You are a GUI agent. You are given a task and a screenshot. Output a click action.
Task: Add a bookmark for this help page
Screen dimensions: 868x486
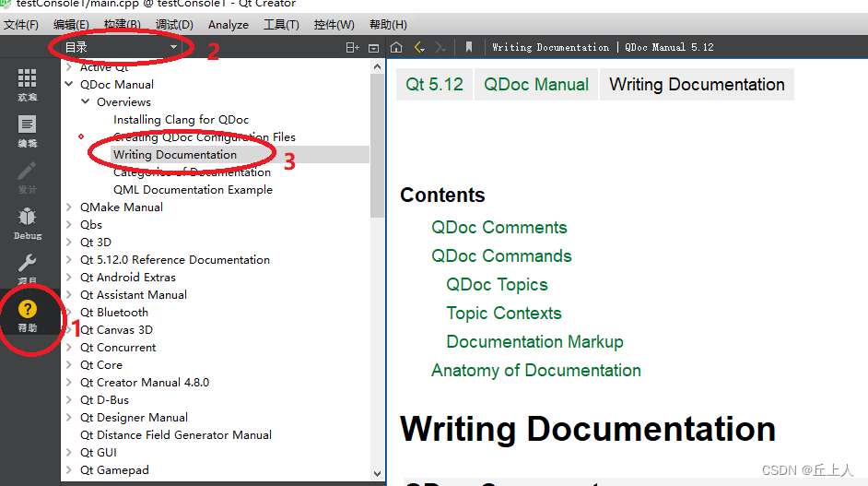coord(469,47)
